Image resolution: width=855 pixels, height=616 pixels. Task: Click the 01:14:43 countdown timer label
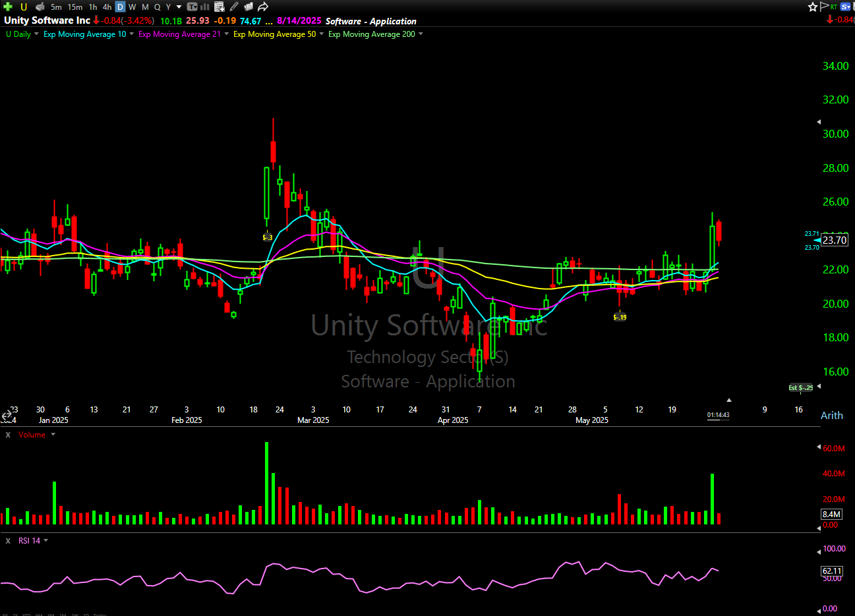pyautogui.click(x=718, y=415)
